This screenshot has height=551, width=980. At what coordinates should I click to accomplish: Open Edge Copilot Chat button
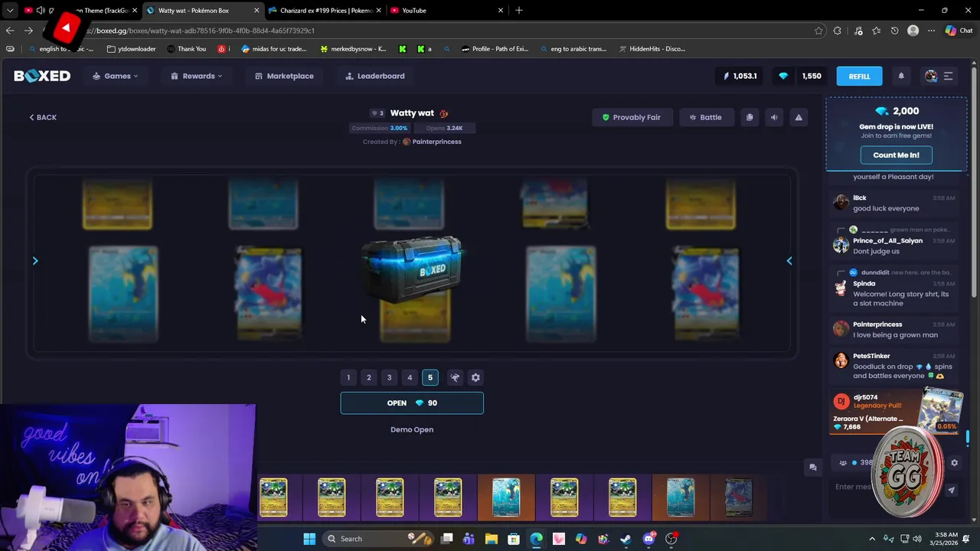pyautogui.click(x=959, y=31)
